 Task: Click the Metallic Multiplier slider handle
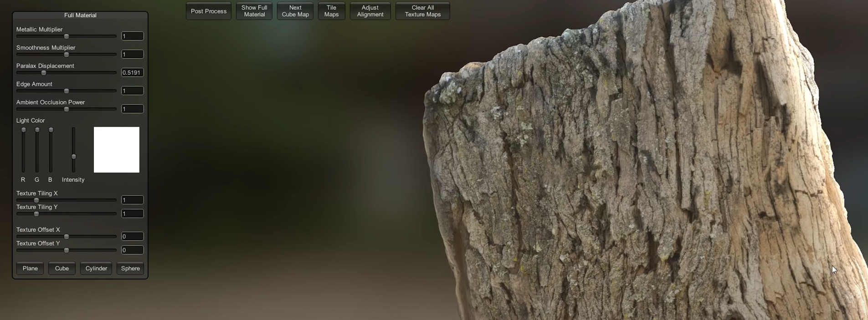coord(67,36)
